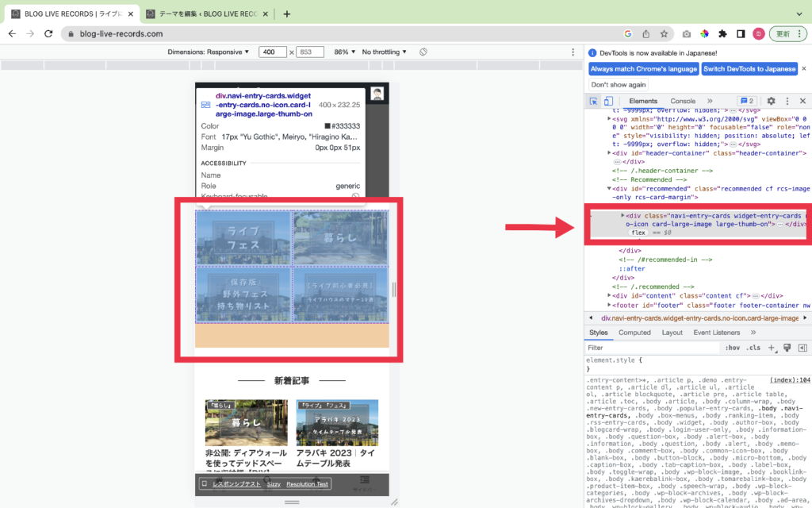Add a new style rule plus icon

[772, 348]
